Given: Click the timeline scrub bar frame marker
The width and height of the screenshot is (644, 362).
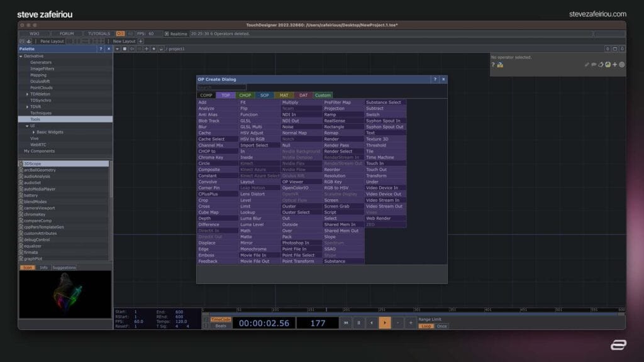Looking at the screenshot, I should click(326, 310).
